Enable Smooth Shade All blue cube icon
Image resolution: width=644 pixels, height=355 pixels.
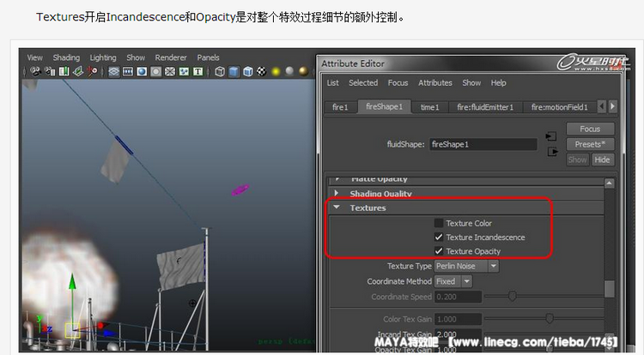click(x=234, y=72)
